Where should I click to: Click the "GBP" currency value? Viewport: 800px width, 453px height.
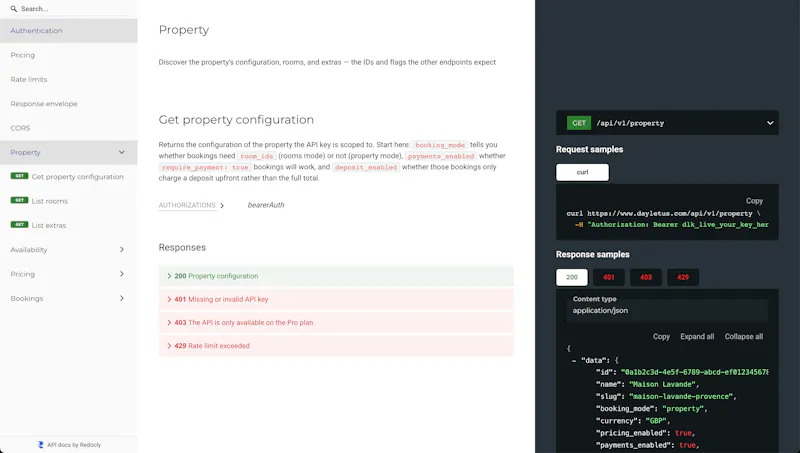click(656, 421)
